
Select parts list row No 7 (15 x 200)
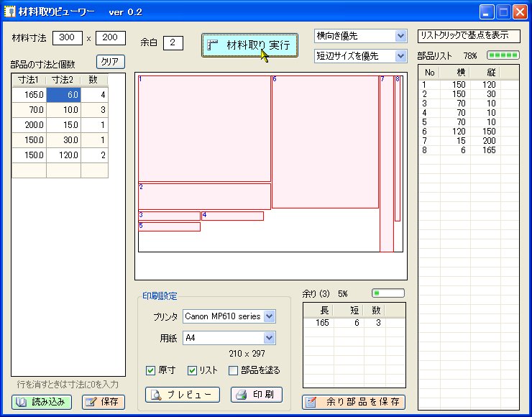pyautogui.click(x=469, y=141)
